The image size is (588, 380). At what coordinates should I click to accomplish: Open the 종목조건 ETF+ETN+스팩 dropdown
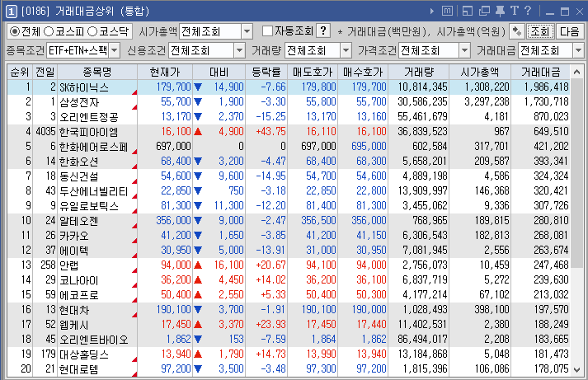(x=115, y=50)
